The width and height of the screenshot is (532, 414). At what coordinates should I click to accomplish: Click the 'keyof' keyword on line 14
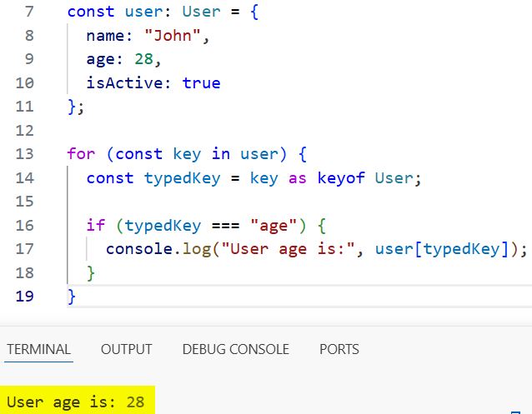click(341, 178)
